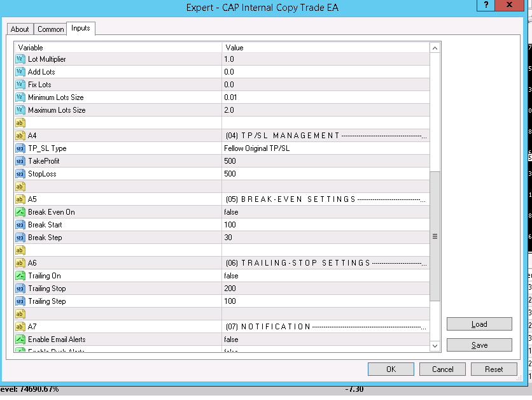Reset inputs to defaults
The image size is (532, 400).
point(494,369)
